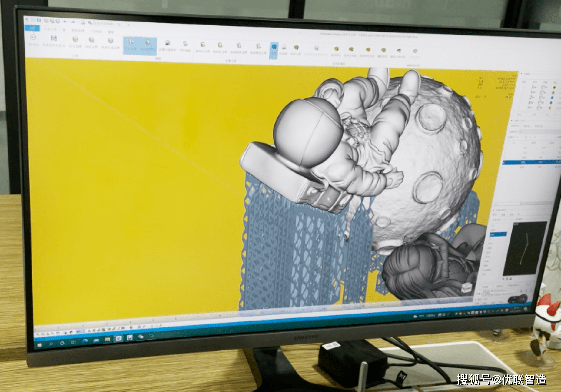The image size is (561, 392).
Task: Click the second cube icon right of the ribbon save icon
Action: pos(91,40)
